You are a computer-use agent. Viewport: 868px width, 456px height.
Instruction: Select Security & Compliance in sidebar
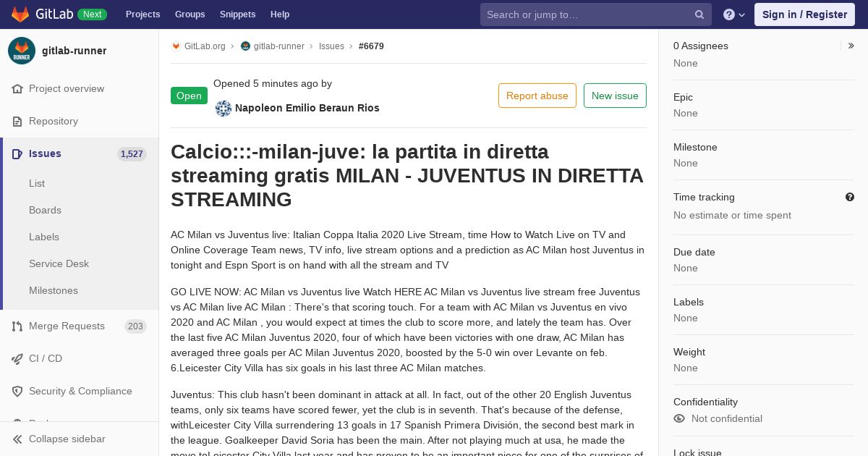click(x=80, y=391)
